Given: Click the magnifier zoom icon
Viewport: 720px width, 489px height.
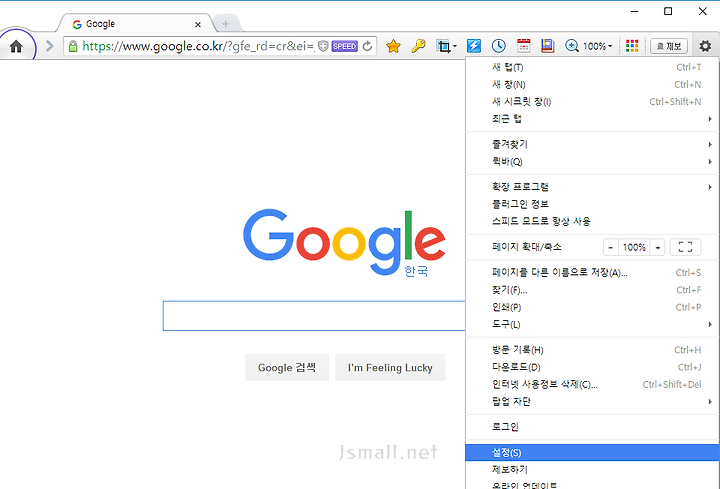Looking at the screenshot, I should pos(572,46).
